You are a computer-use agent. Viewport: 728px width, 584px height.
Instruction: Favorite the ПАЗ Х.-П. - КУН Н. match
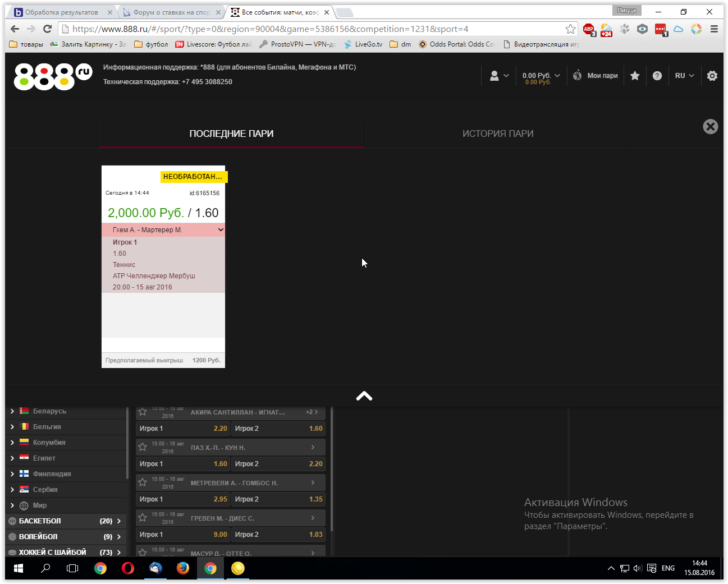pyautogui.click(x=143, y=447)
